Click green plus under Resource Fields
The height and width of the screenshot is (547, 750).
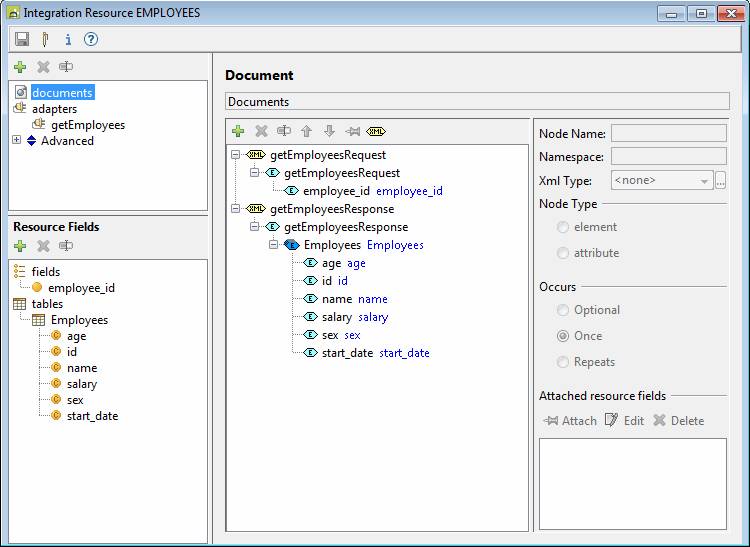point(20,246)
